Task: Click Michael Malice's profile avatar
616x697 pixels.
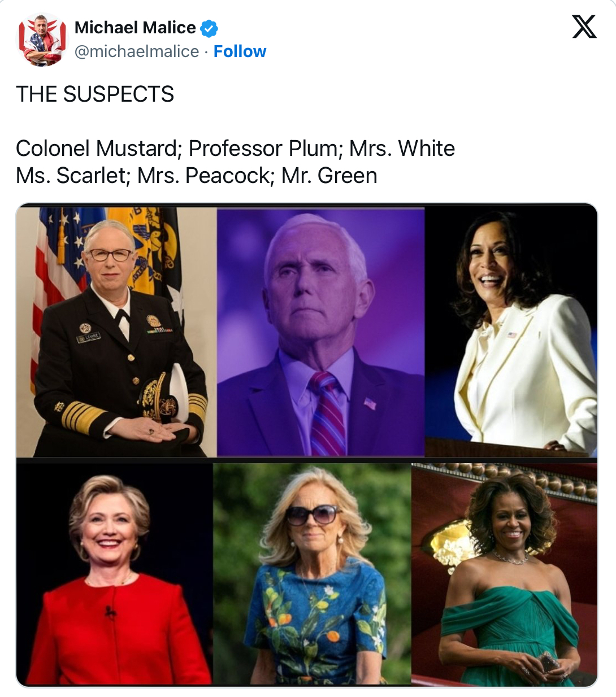Action: [x=42, y=40]
